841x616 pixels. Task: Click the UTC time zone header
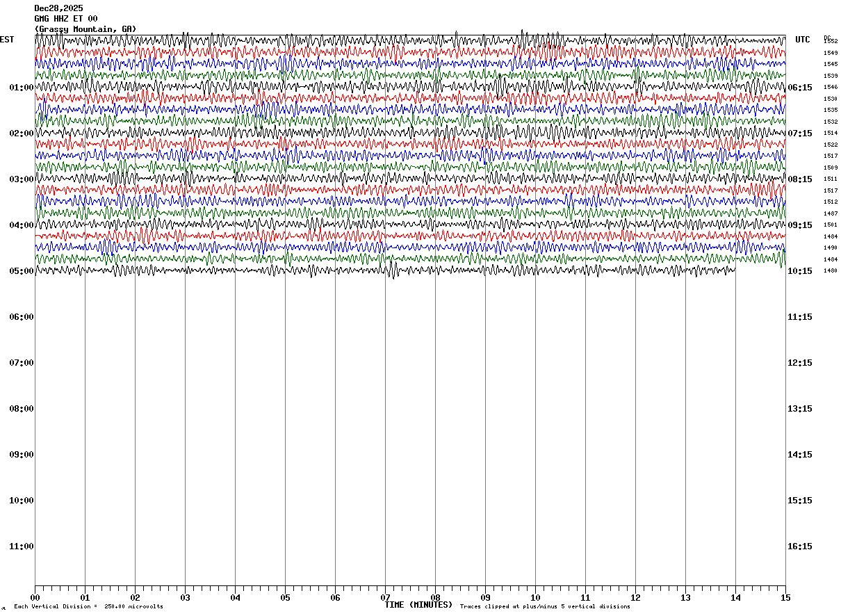[803, 40]
